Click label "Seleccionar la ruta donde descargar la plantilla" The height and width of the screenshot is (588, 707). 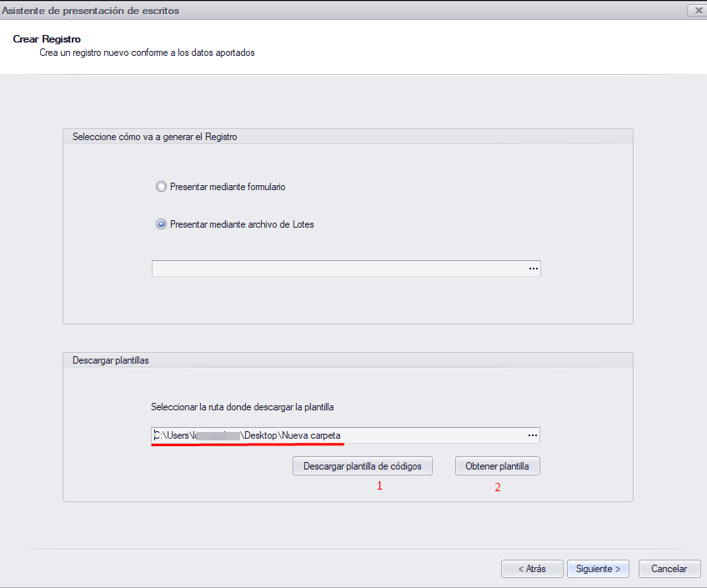pos(242,407)
